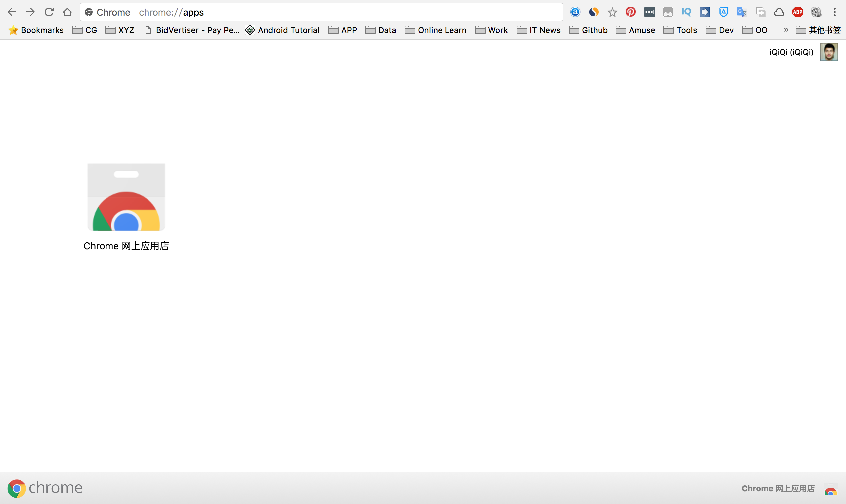Open the Amuse bookmarks folder

click(635, 30)
